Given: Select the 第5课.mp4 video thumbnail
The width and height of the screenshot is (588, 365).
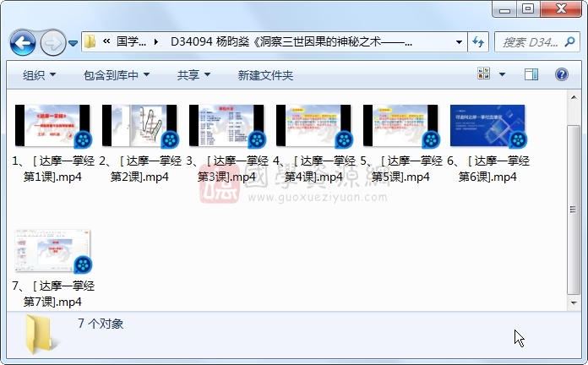Looking at the screenshot, I should coord(400,126).
